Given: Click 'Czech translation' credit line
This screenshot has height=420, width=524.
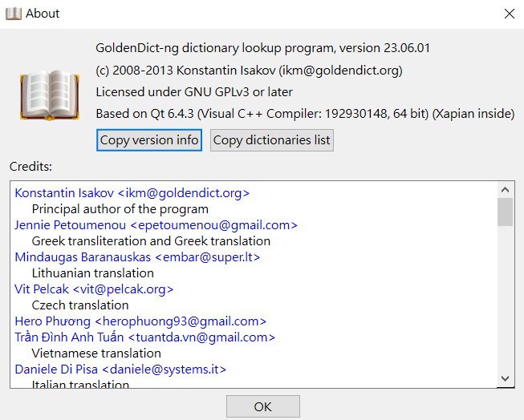Looking at the screenshot, I should [80, 305].
